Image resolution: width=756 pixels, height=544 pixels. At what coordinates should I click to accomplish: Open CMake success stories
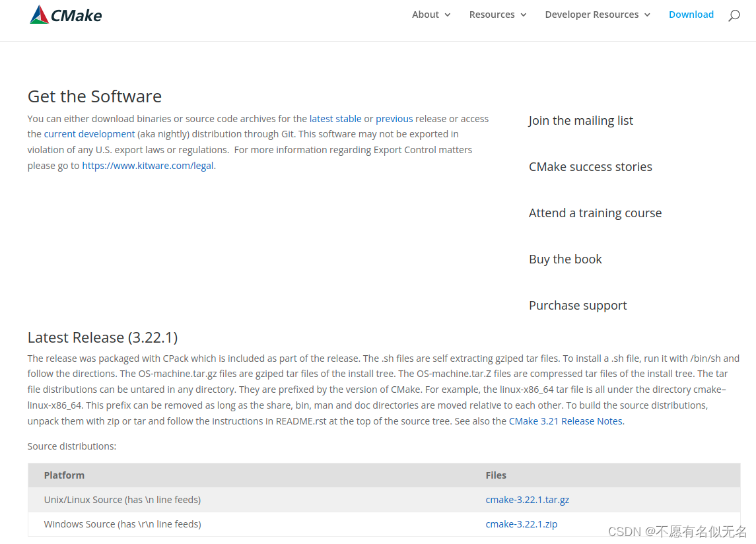[590, 166]
